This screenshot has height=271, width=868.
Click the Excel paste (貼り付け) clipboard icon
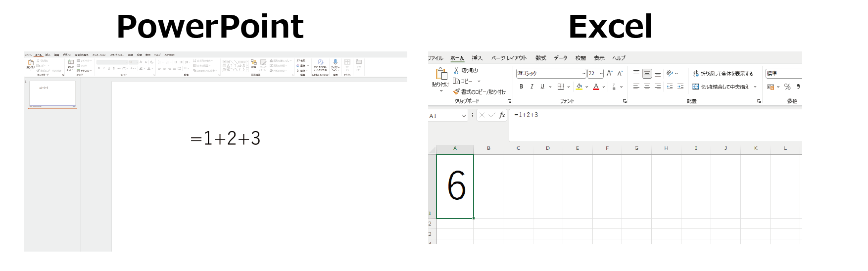point(441,74)
